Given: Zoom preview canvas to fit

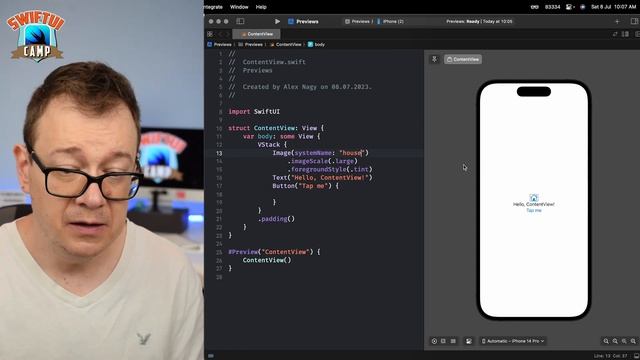Looking at the screenshot, I should pos(624,341).
